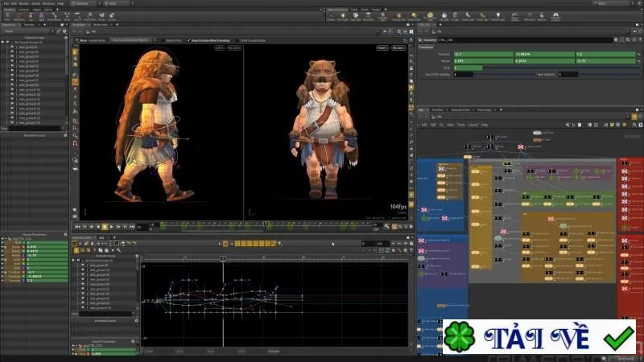The image size is (644, 362).
Task: Open the Persp viewport camera dropdown
Action: (382, 48)
